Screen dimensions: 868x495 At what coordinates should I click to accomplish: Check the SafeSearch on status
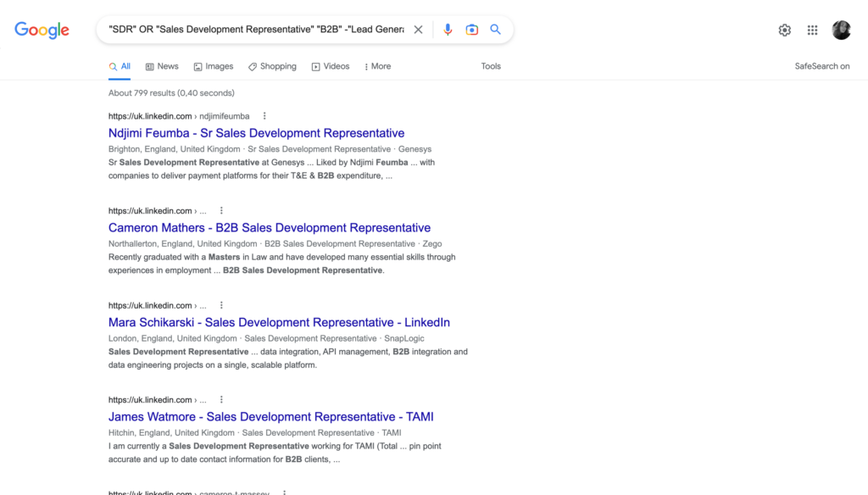click(821, 65)
